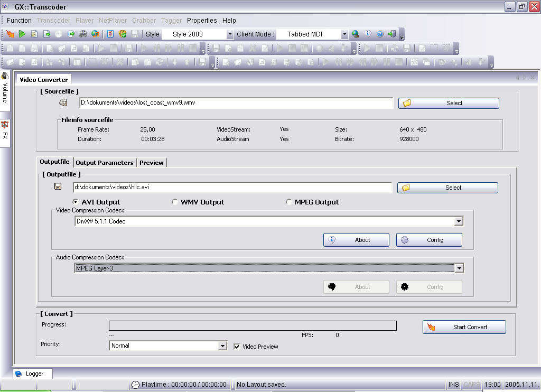Select the AVI Output radio button
Screen dimensions: 541x392
coord(76,202)
